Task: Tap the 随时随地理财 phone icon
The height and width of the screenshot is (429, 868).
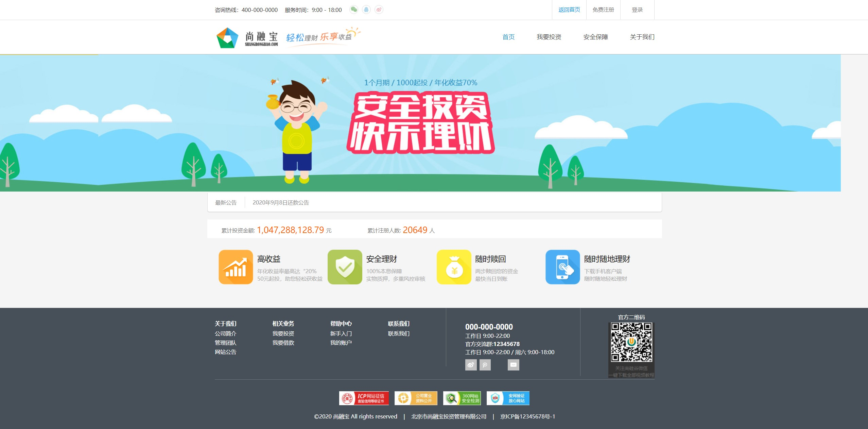Action: pyautogui.click(x=563, y=267)
